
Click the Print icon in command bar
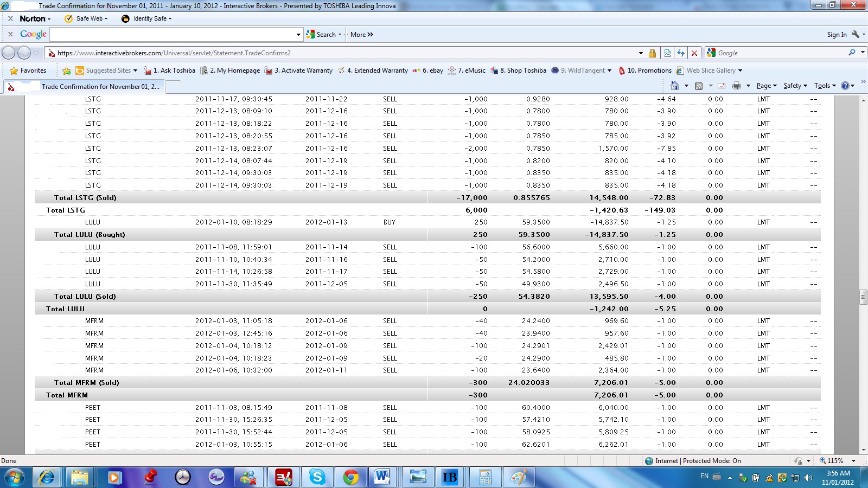(736, 86)
